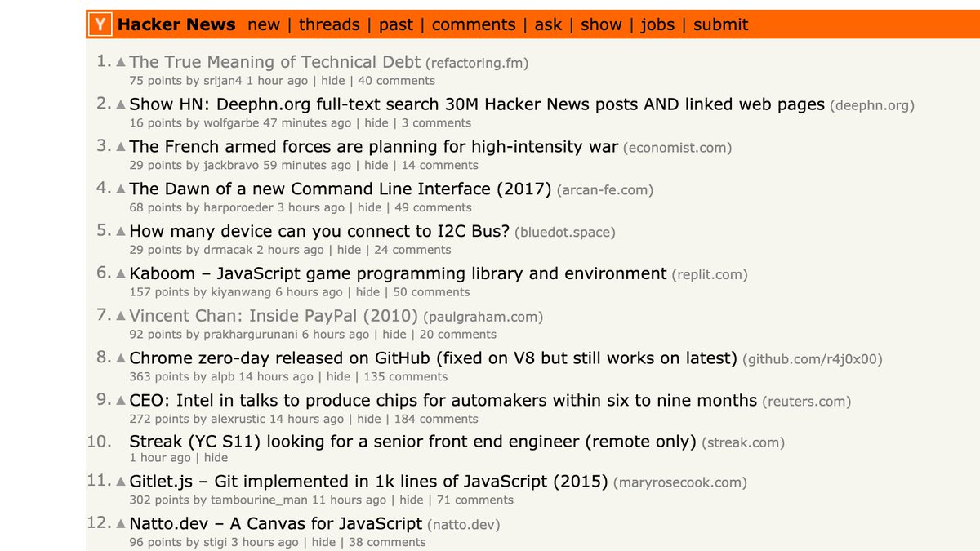Hide the Chrome zero-day story
The width and height of the screenshot is (980, 551).
coord(338,377)
